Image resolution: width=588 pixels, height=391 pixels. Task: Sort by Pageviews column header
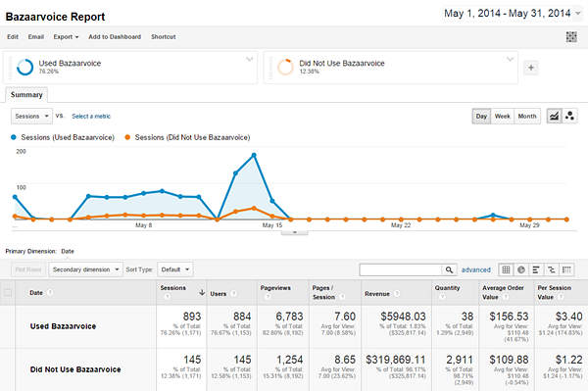pos(275,288)
